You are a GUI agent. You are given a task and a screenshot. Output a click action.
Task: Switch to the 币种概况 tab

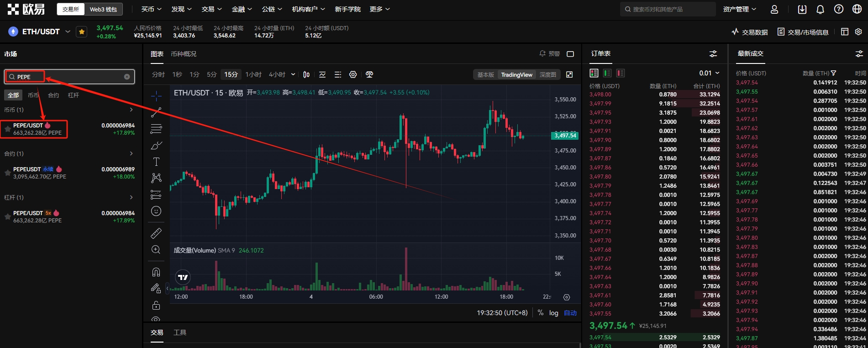point(184,54)
